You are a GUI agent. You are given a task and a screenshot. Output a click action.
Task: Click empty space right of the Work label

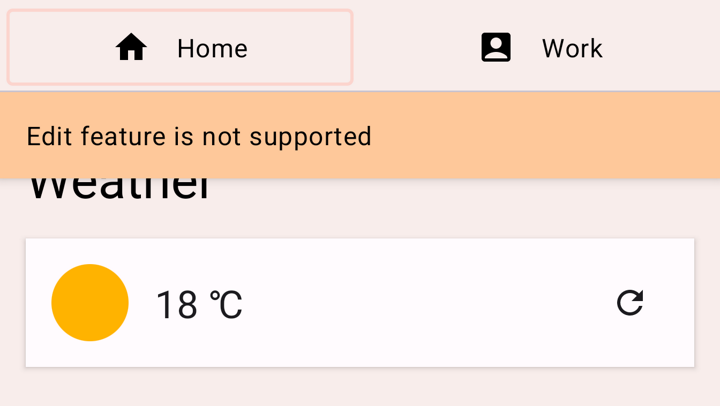click(660, 48)
